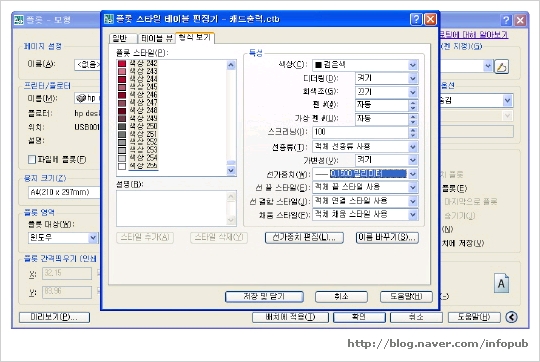Select color swatch for 색상 253
The height and width of the screenshot is (362, 540).
click(x=122, y=150)
